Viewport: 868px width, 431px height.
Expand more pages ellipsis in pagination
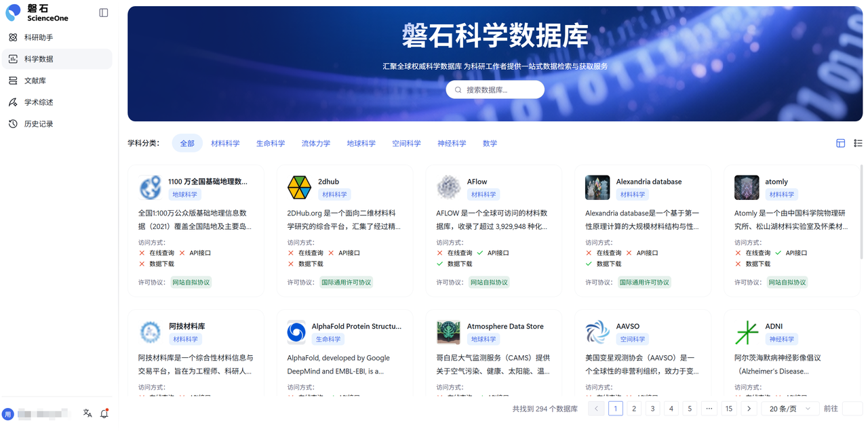tap(709, 409)
